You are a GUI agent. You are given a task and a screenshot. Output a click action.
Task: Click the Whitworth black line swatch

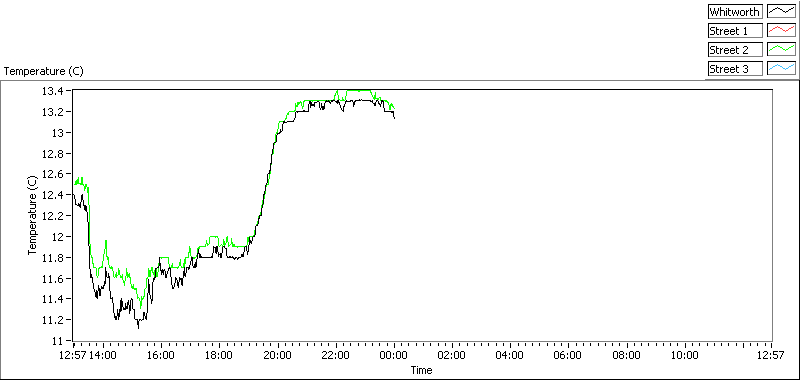coord(782,12)
